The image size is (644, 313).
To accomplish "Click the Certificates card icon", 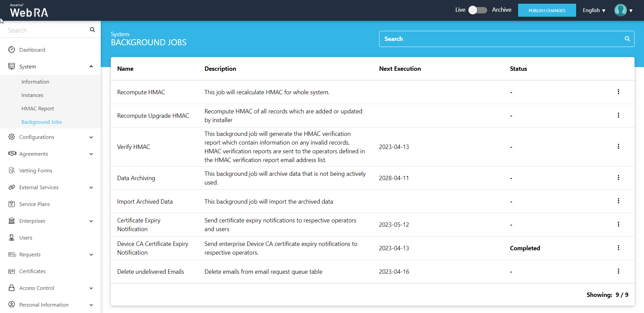I will [12, 271].
